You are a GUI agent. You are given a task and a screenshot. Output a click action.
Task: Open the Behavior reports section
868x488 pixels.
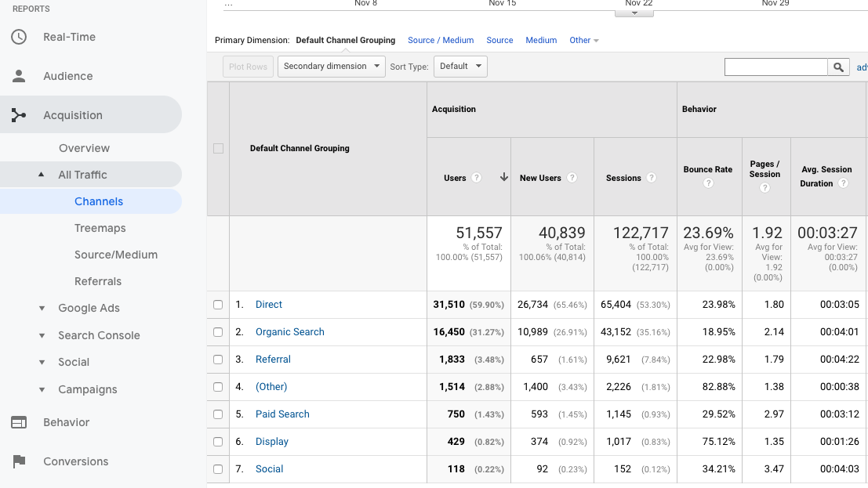coord(67,422)
